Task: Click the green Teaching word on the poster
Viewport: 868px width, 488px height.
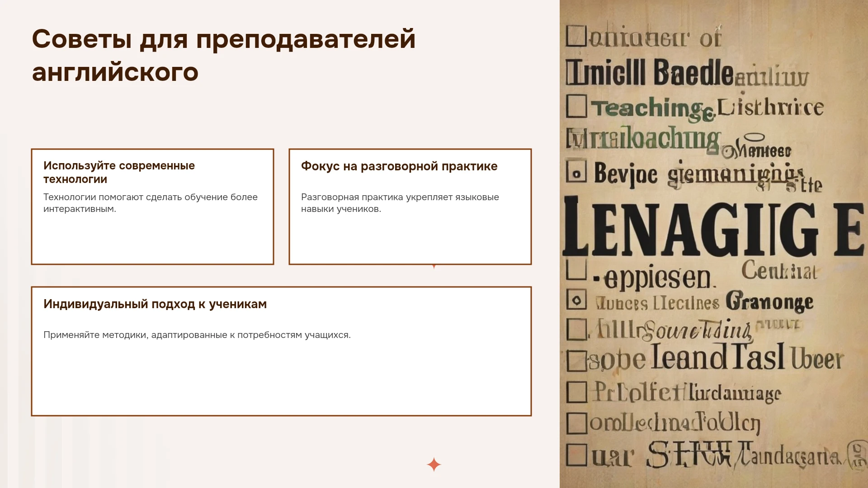Action: (653, 109)
